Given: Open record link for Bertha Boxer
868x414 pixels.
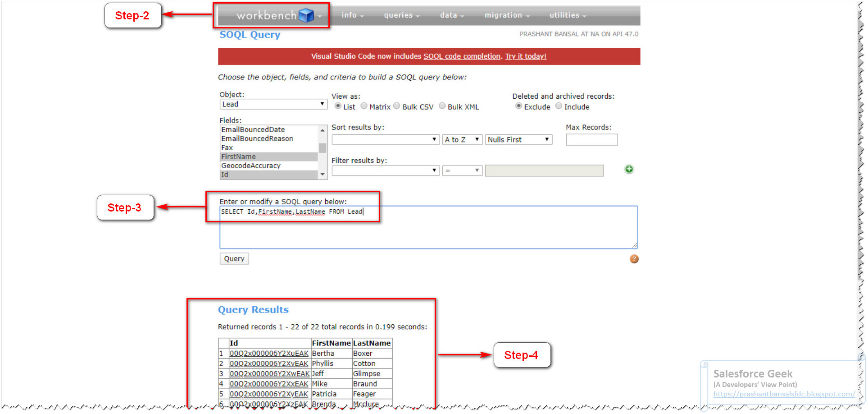Looking at the screenshot, I should click(x=269, y=354).
